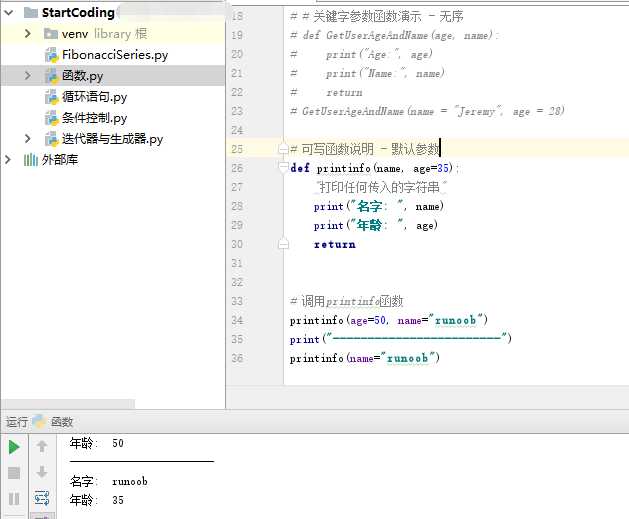Image resolution: width=629 pixels, height=519 pixels.
Task: Toggle soft-wrap in run console
Action: coord(42,498)
